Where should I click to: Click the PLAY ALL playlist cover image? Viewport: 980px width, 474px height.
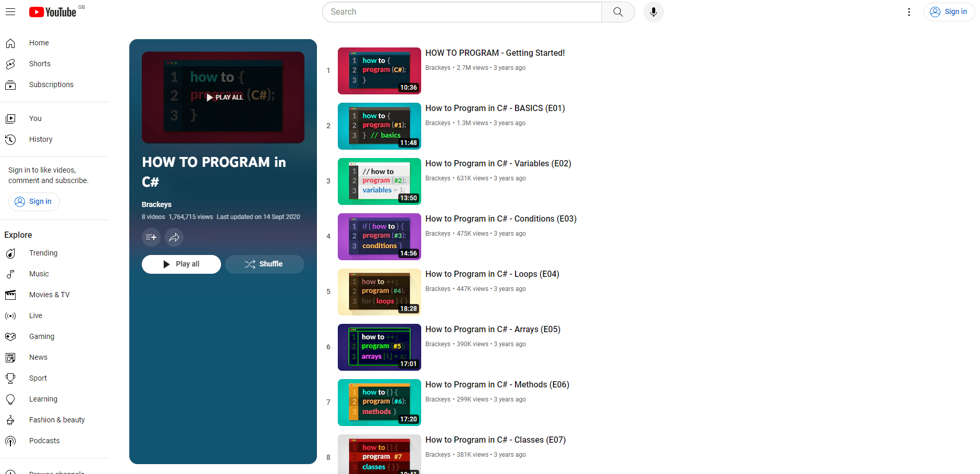point(223,98)
